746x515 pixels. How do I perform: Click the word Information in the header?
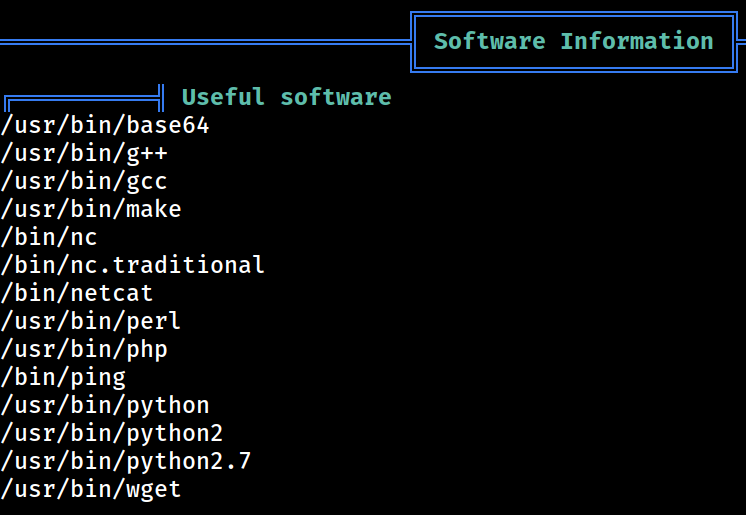(637, 41)
